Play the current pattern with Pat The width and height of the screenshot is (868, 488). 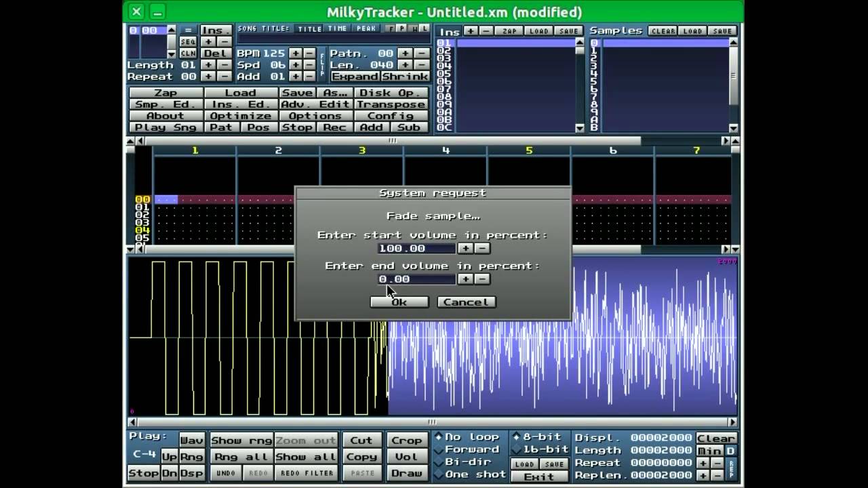pyautogui.click(x=222, y=127)
